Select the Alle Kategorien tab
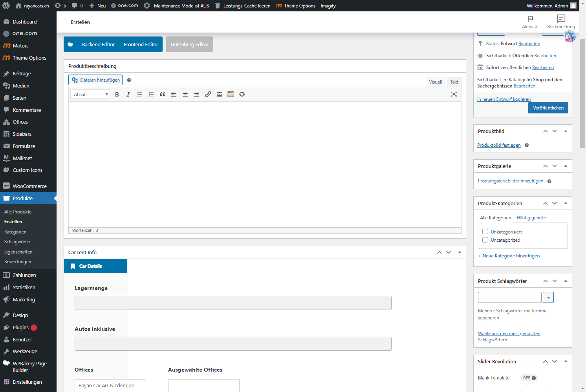 496,218
